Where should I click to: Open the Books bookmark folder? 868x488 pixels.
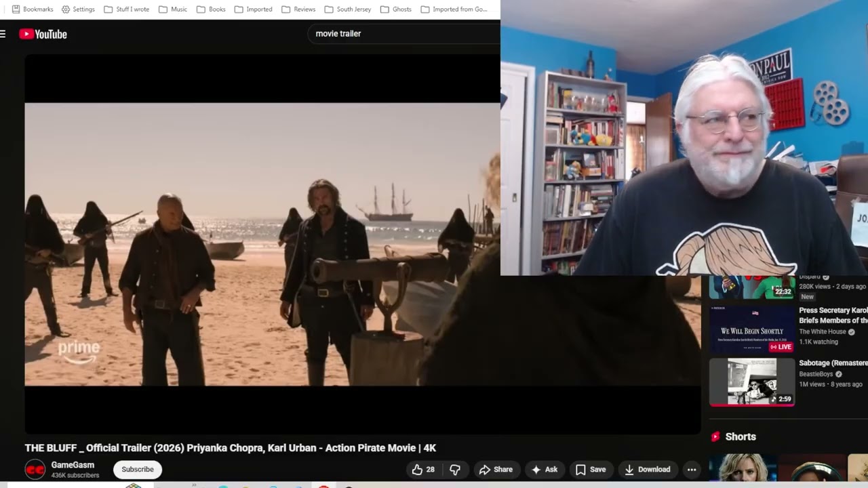coord(211,9)
